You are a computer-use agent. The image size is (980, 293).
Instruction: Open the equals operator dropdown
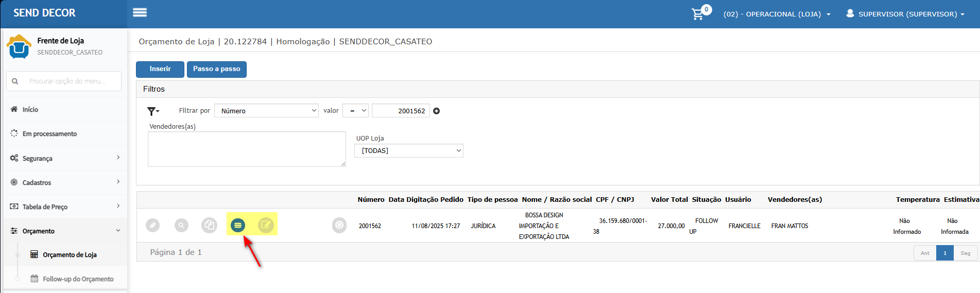(355, 111)
